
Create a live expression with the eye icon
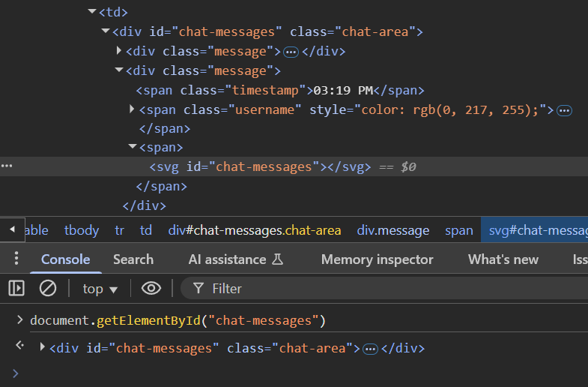[151, 288]
